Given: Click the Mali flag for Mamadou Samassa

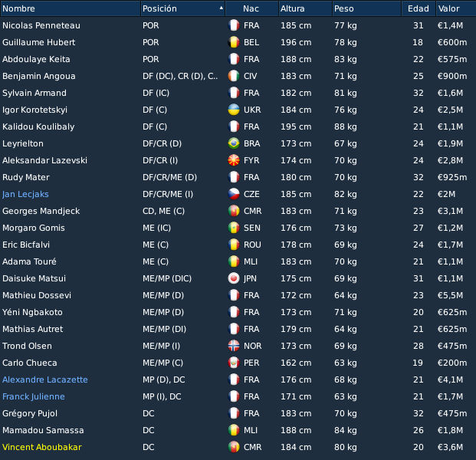Looking at the screenshot, I should coord(234,430).
